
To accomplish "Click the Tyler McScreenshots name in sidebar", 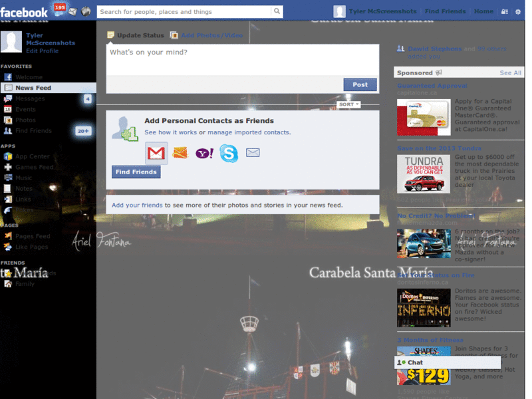I will [x=51, y=39].
